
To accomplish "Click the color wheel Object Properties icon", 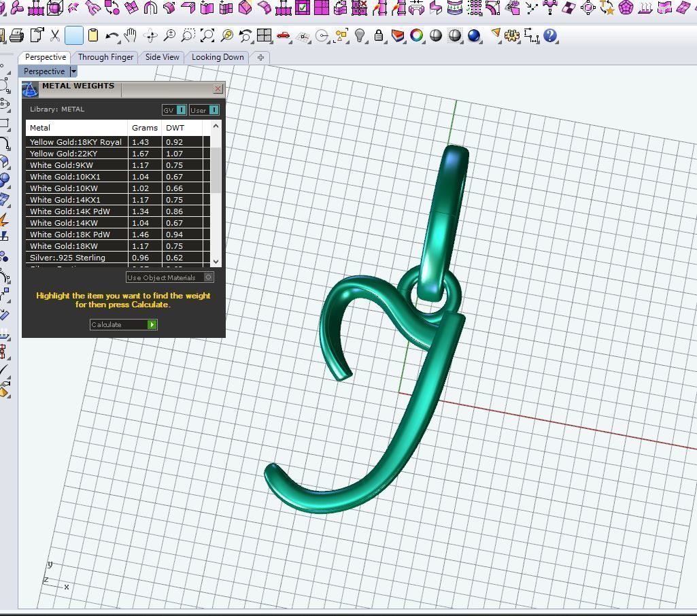I will (417, 35).
